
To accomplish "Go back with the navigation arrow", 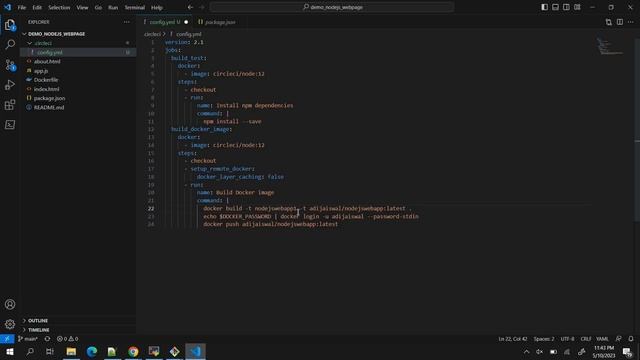I will pos(190,7).
